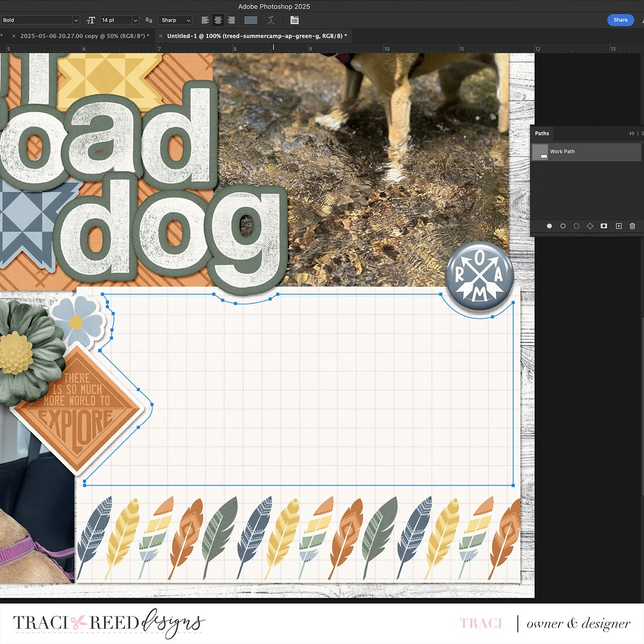Enable right text alignment
This screenshot has height=644, width=644.
231,20
